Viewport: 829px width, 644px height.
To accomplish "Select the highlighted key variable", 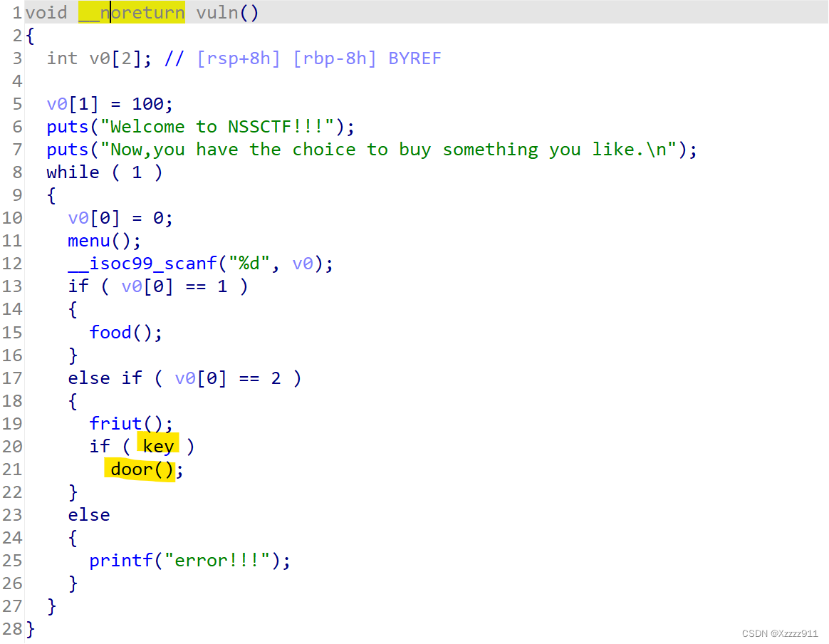I will (x=158, y=446).
